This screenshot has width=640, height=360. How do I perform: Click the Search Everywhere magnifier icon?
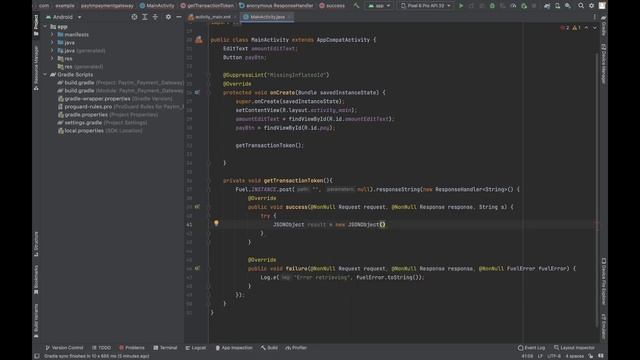pos(581,6)
